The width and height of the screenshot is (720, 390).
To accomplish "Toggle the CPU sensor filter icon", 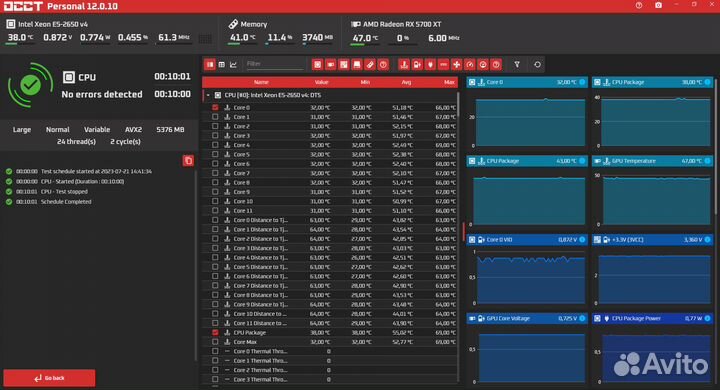I will coord(317,65).
